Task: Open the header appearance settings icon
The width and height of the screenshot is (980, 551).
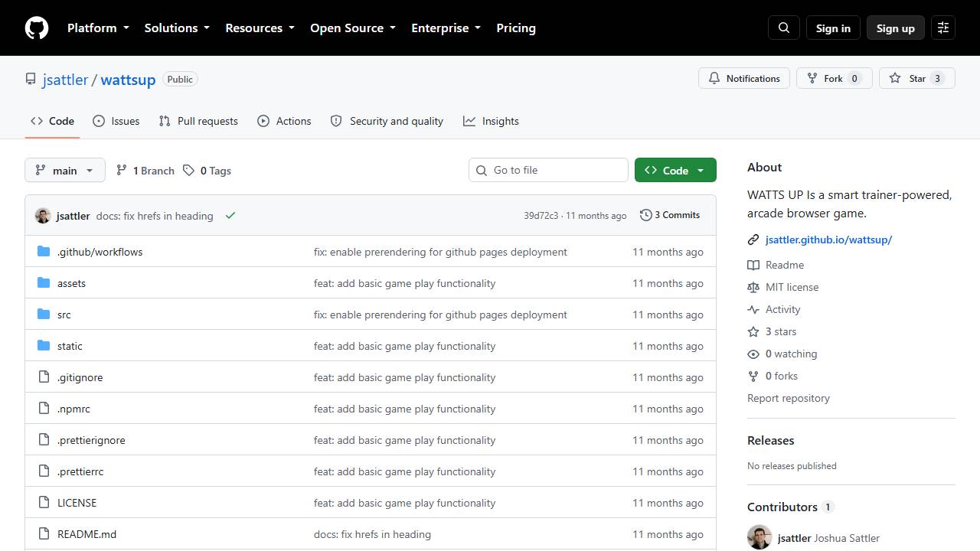Action: pyautogui.click(x=943, y=28)
